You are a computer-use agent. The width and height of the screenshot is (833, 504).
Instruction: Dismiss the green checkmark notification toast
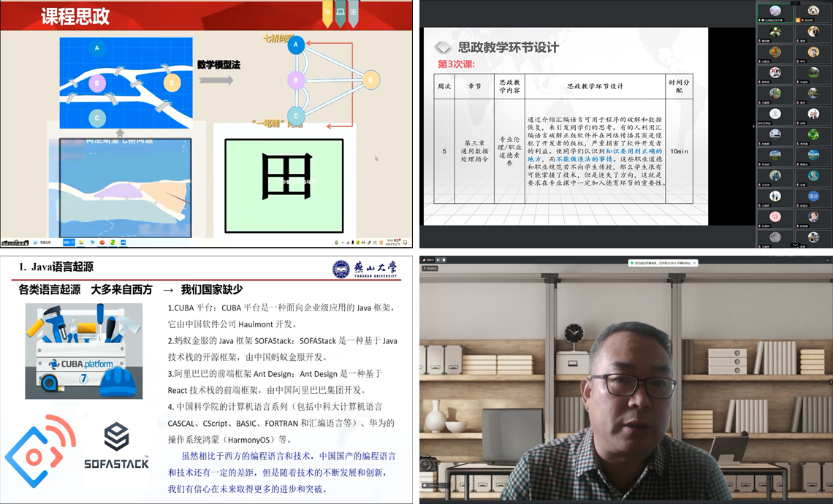tap(695, 263)
